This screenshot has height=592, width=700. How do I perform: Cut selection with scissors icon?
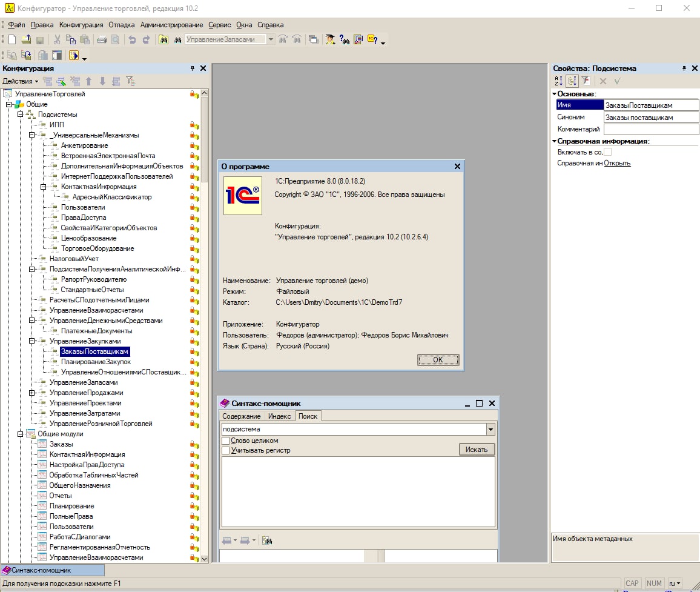(x=57, y=39)
